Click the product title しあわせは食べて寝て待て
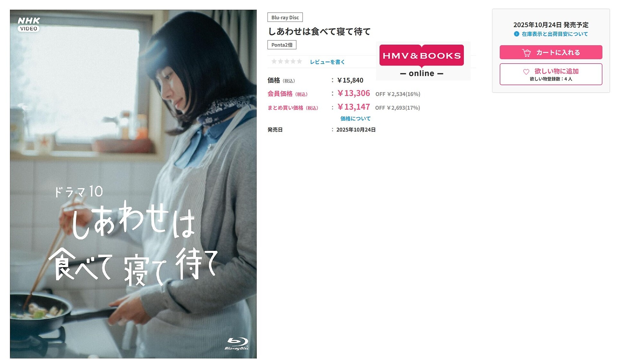The width and height of the screenshot is (617, 364). point(319,31)
